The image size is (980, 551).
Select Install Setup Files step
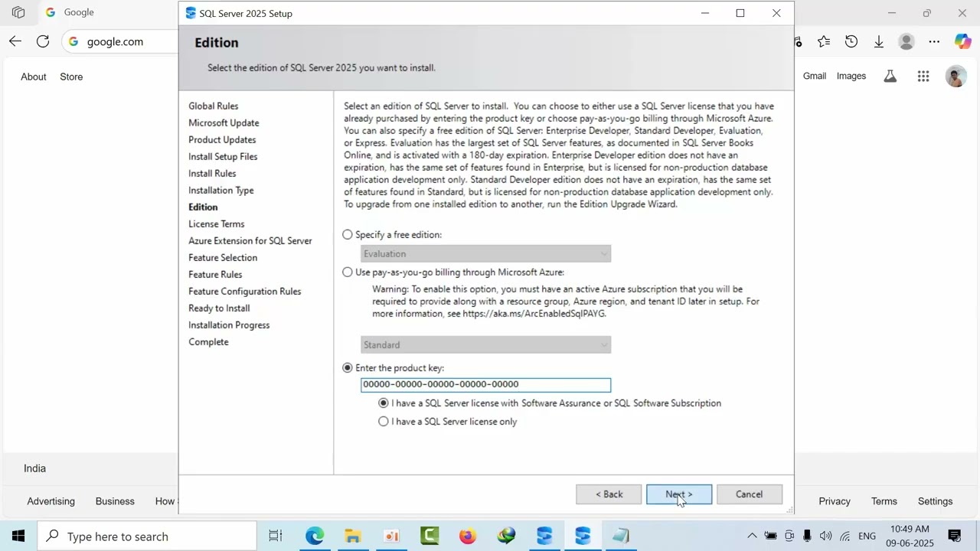point(223,157)
